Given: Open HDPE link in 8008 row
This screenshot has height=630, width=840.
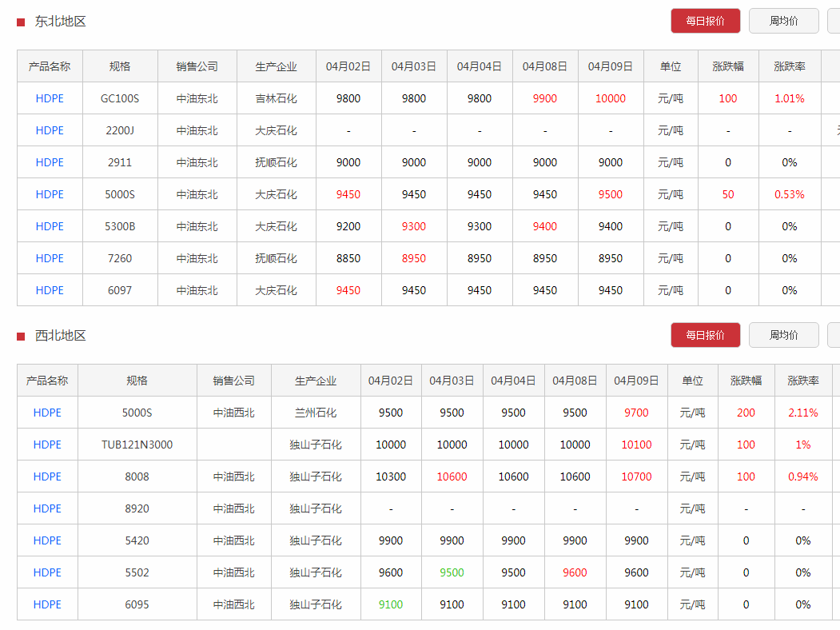Looking at the screenshot, I should click(47, 476).
